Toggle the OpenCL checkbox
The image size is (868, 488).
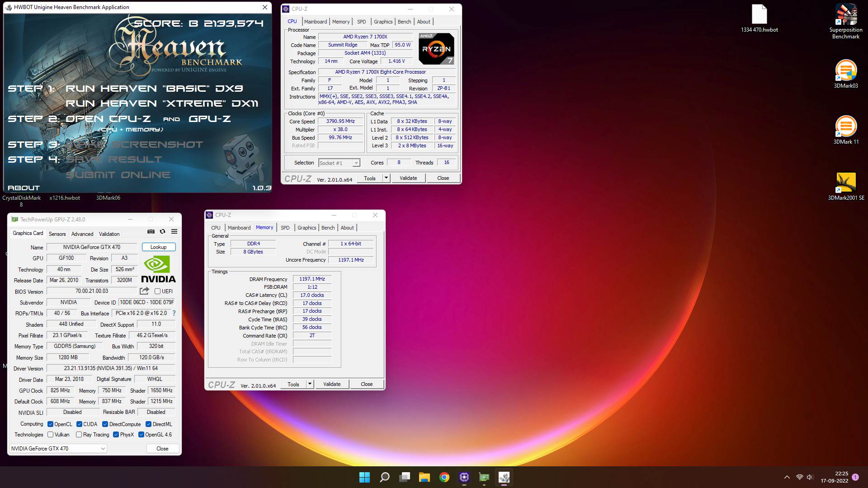(x=51, y=424)
